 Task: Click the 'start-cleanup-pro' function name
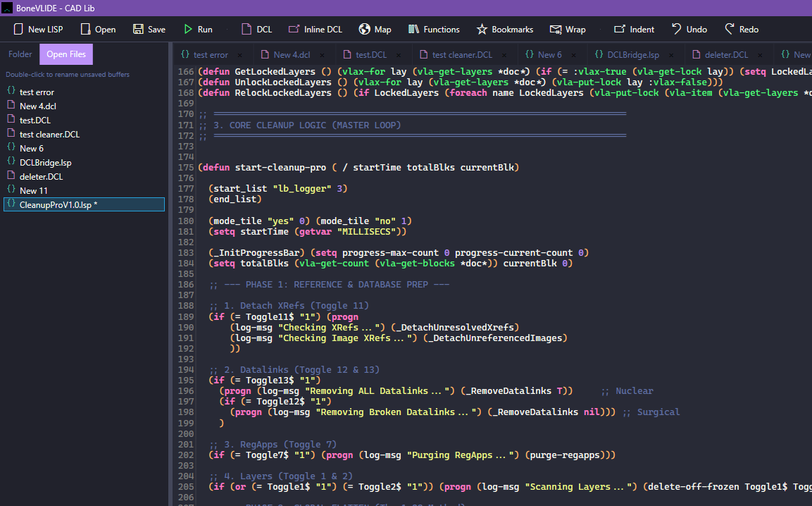point(280,168)
